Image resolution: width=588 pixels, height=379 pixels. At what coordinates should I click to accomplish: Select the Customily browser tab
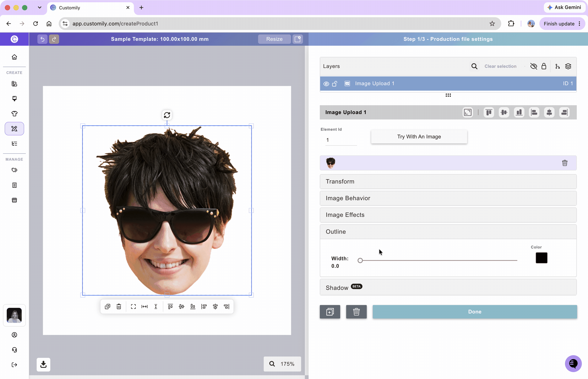click(x=90, y=8)
